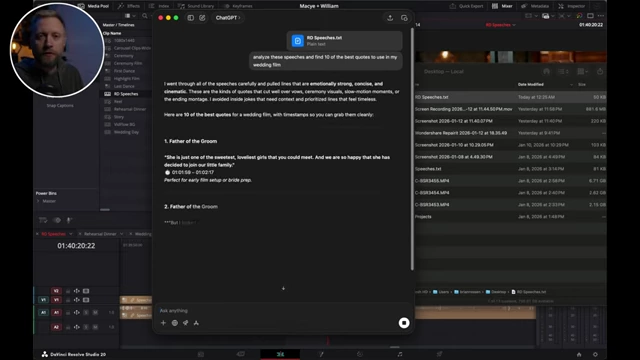Open the Sound Library panel
The height and width of the screenshot is (360, 640).
click(196, 6)
